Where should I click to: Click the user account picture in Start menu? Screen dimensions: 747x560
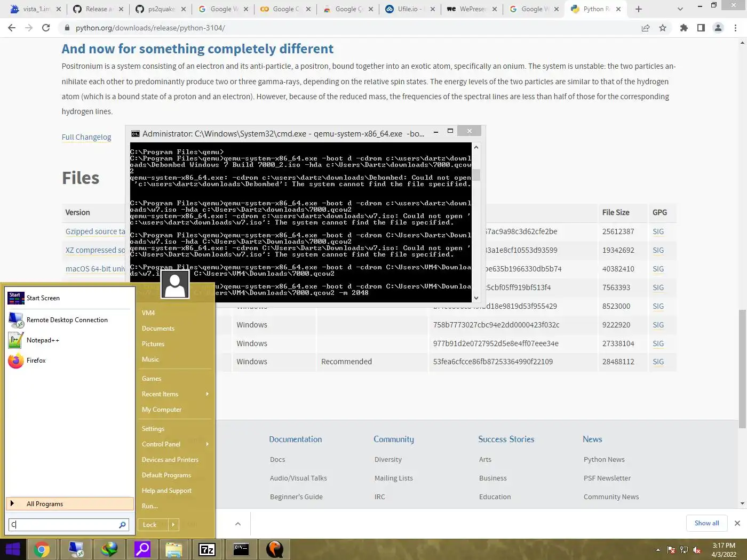pos(175,284)
